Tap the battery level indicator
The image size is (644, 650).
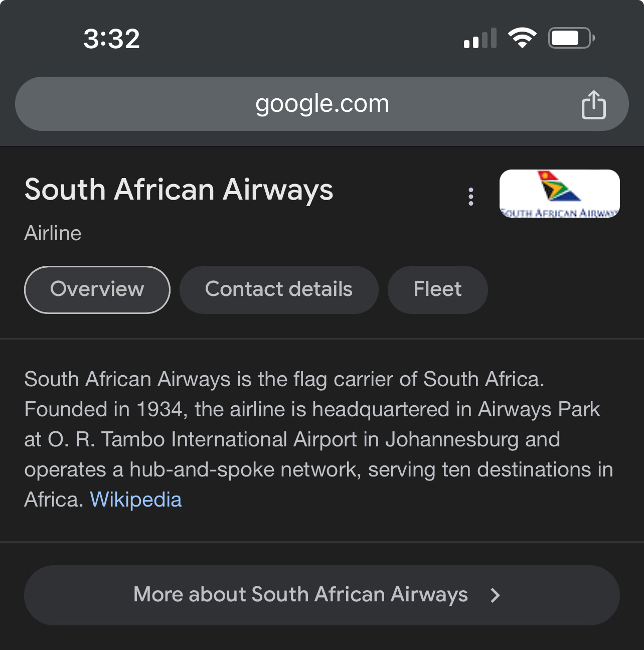click(571, 38)
